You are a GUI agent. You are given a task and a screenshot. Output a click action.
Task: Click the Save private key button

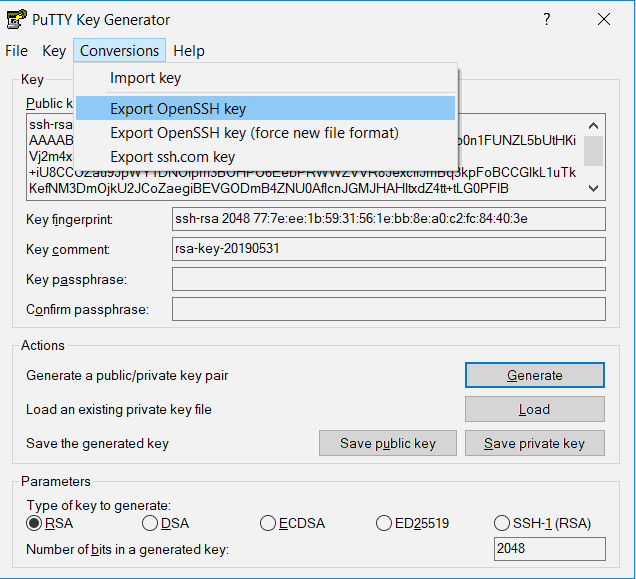click(534, 444)
